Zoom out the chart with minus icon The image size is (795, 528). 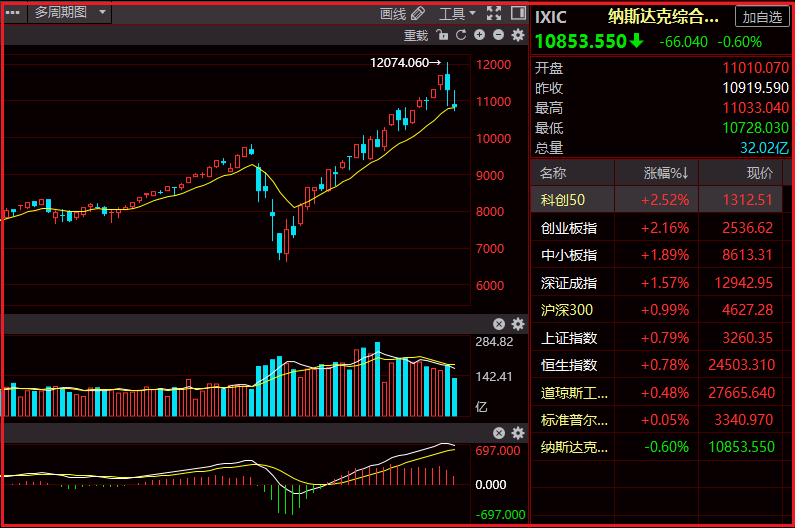tap(498, 34)
